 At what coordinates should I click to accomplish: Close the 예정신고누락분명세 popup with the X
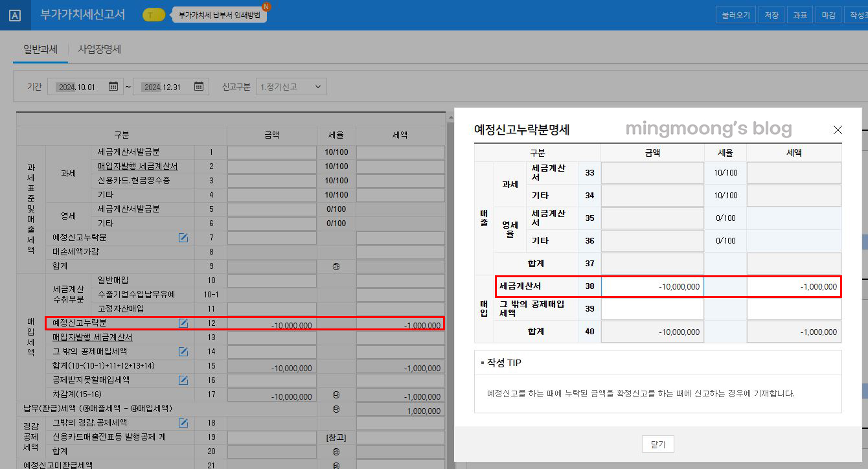838,130
